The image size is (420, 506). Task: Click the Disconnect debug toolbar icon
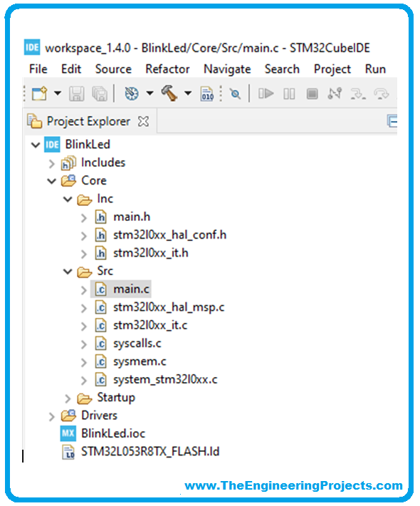click(335, 93)
